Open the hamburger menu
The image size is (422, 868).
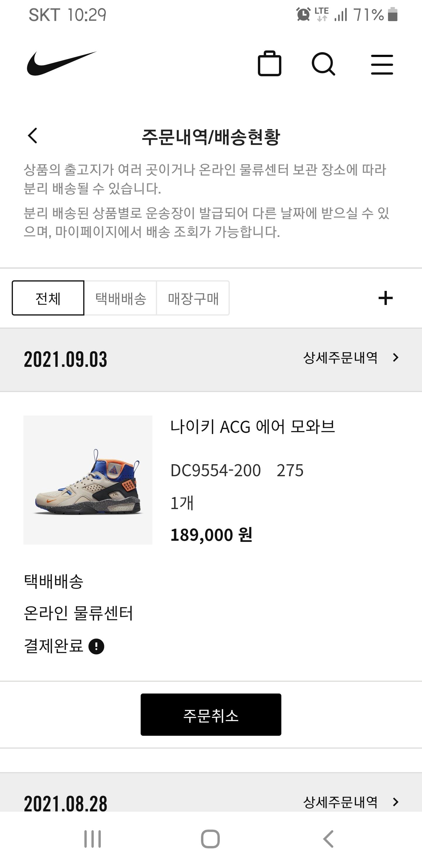(x=382, y=64)
